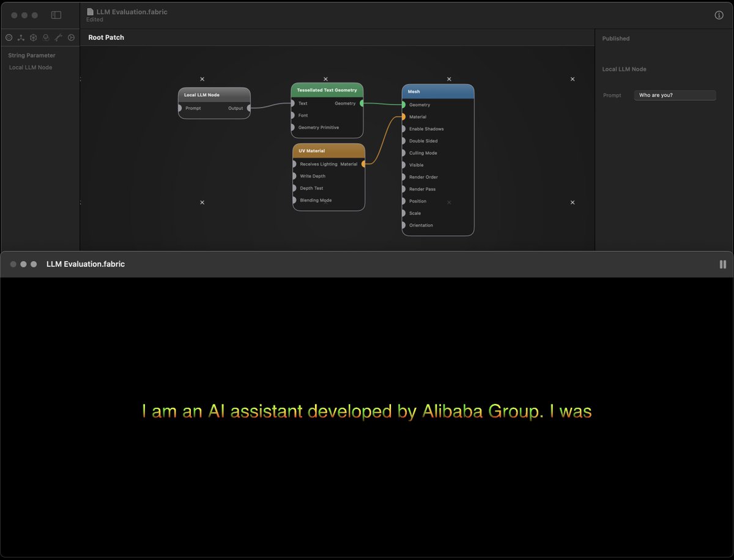This screenshot has width=734, height=560.
Task: Click the Text input port
Action: tap(292, 103)
